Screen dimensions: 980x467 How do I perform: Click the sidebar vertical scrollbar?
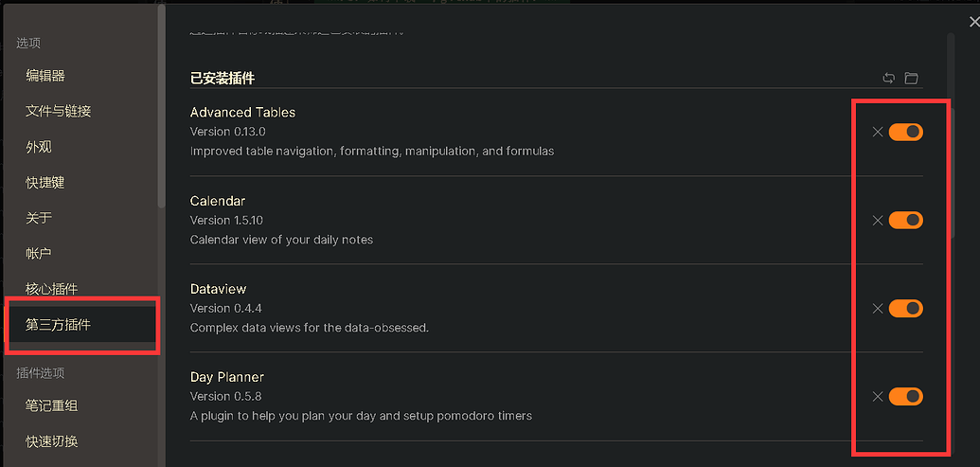[x=161, y=106]
